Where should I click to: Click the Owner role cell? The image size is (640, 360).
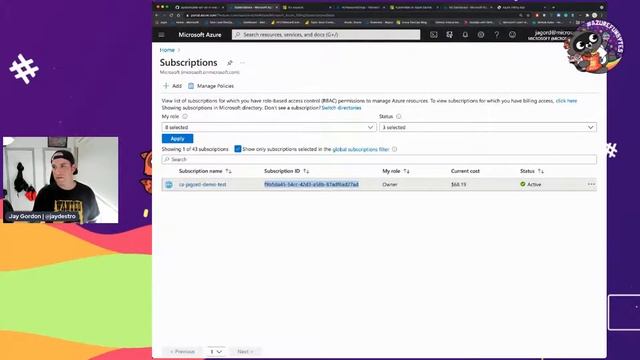[x=390, y=184]
